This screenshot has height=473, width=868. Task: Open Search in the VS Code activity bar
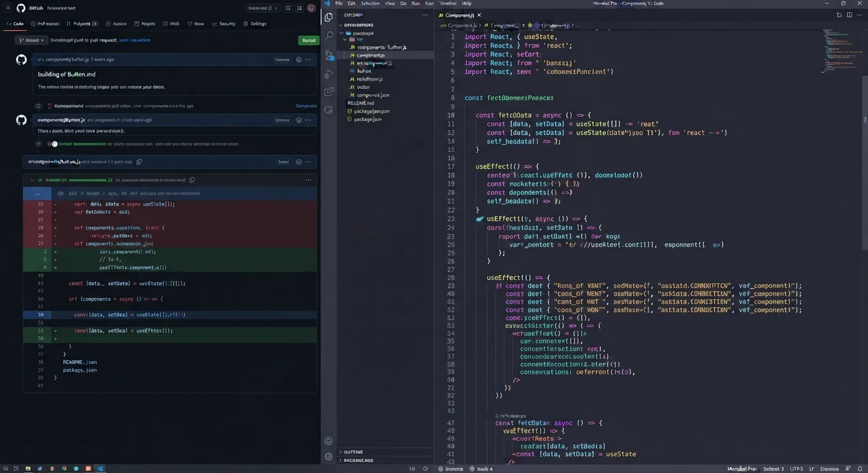click(x=329, y=36)
